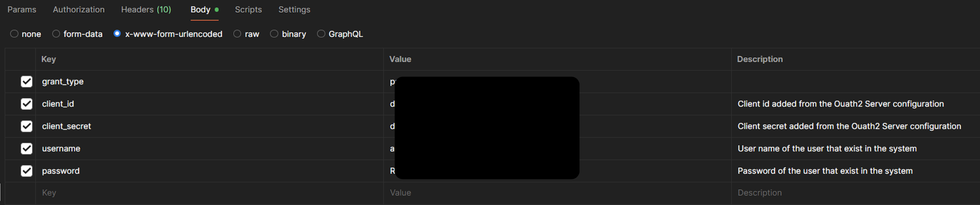Viewport: 980px width, 205px height.
Task: Choose the binary body option
Action: click(274, 34)
